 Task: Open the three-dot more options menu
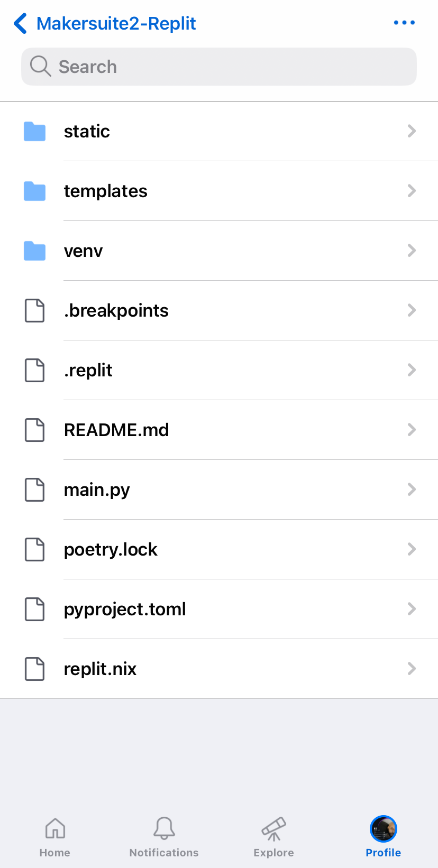point(404,23)
